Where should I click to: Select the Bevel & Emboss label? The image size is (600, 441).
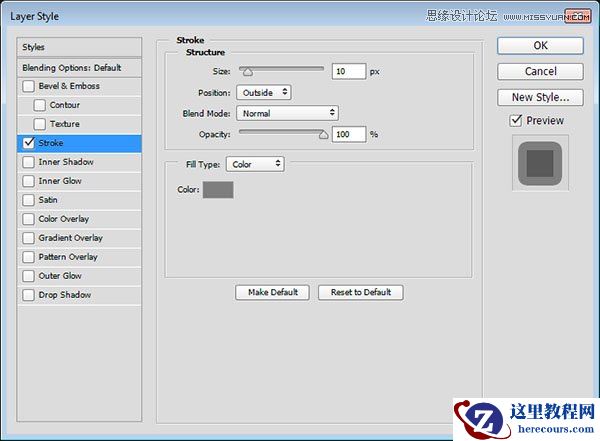[69, 86]
